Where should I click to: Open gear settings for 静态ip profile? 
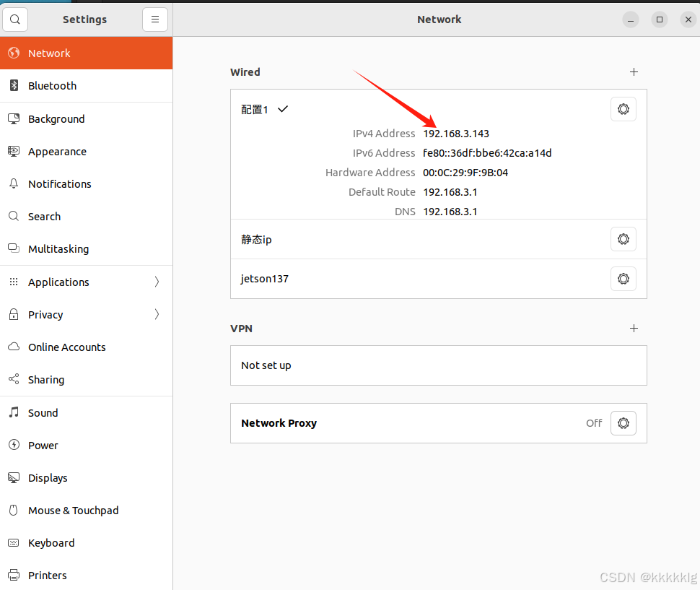[x=623, y=239]
